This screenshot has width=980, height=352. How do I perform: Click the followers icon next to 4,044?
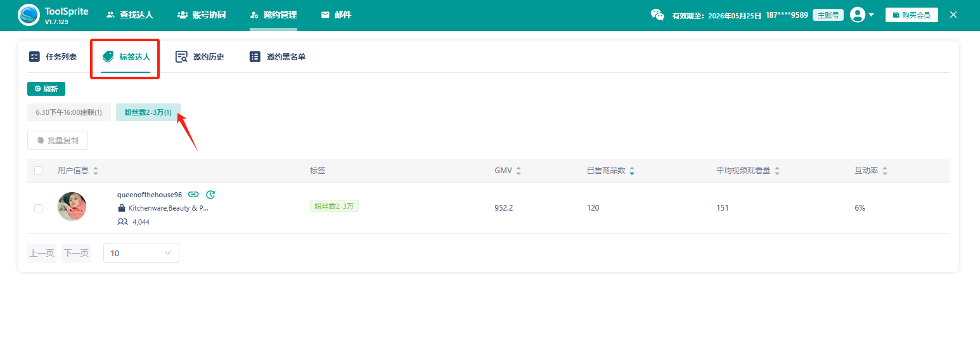pyautogui.click(x=122, y=222)
